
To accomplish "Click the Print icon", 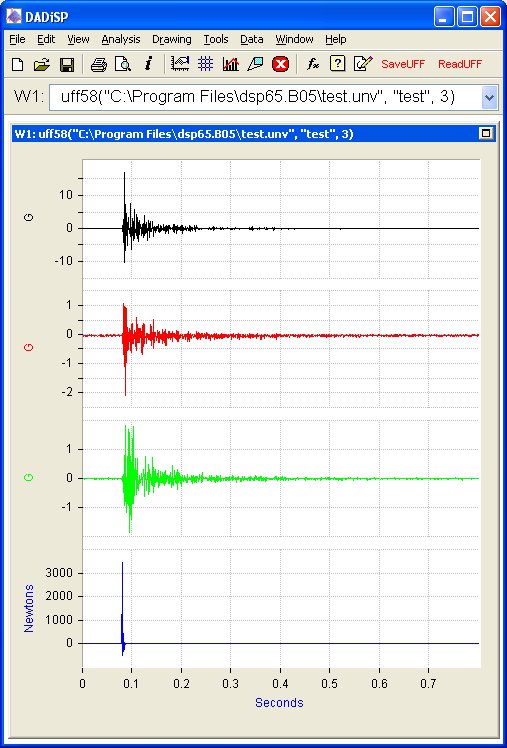I will 99,64.
